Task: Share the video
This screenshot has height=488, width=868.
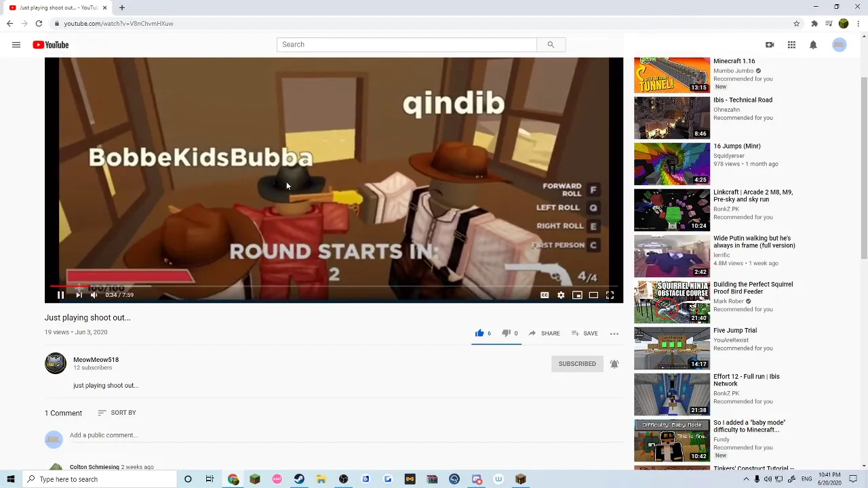Action: [544, 333]
